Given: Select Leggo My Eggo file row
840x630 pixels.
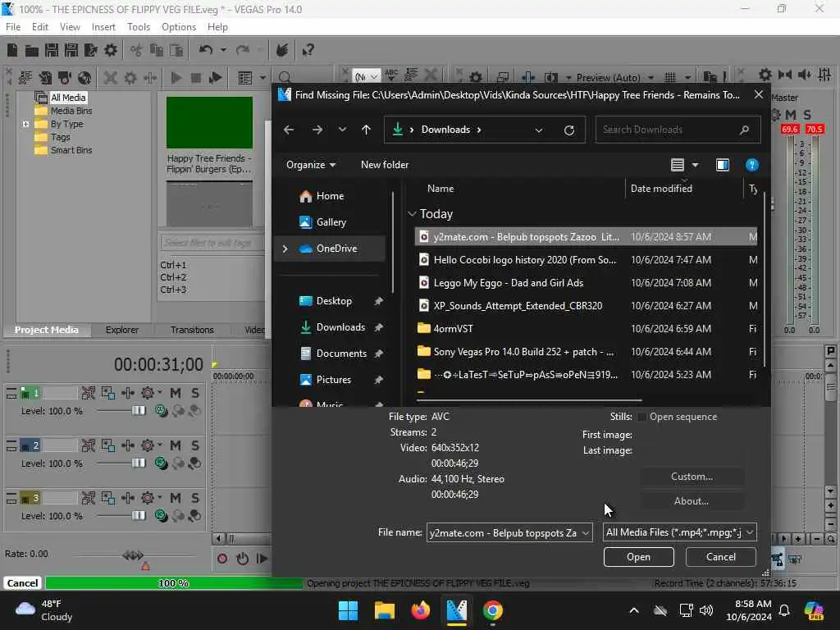Looking at the screenshot, I should pos(586,283).
